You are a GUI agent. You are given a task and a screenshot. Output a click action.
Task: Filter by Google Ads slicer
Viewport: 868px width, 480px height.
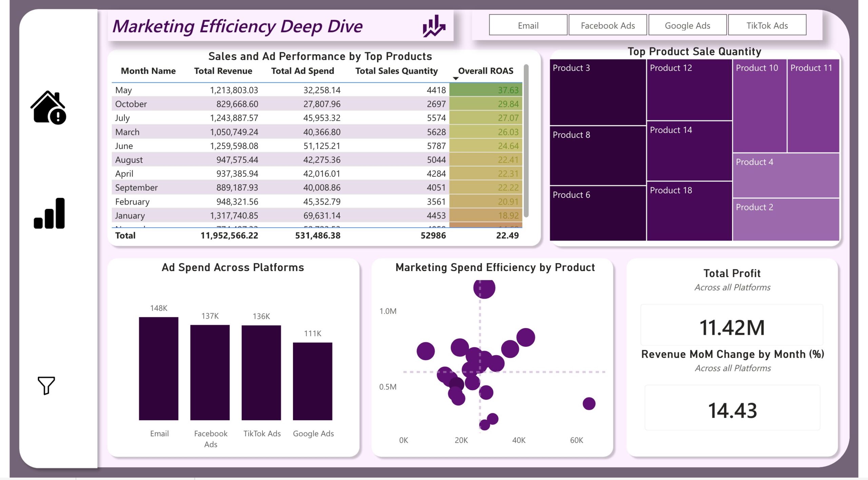pyautogui.click(x=687, y=25)
